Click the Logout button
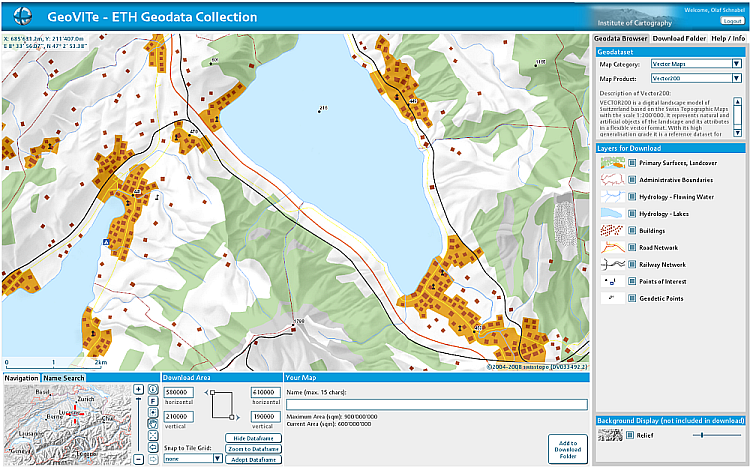Screen dimensions: 750x467 [x=732, y=21]
